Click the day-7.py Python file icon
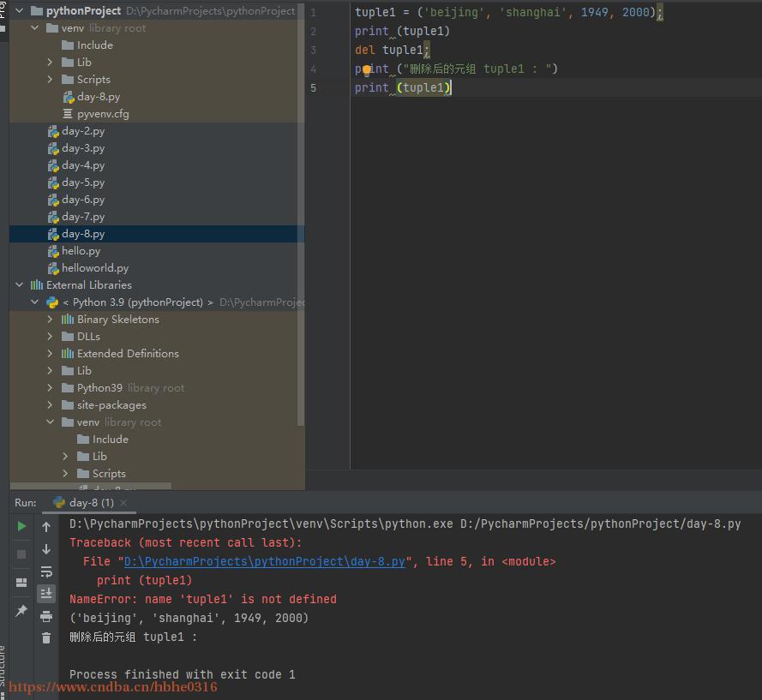This screenshot has height=700, width=762. click(53, 217)
